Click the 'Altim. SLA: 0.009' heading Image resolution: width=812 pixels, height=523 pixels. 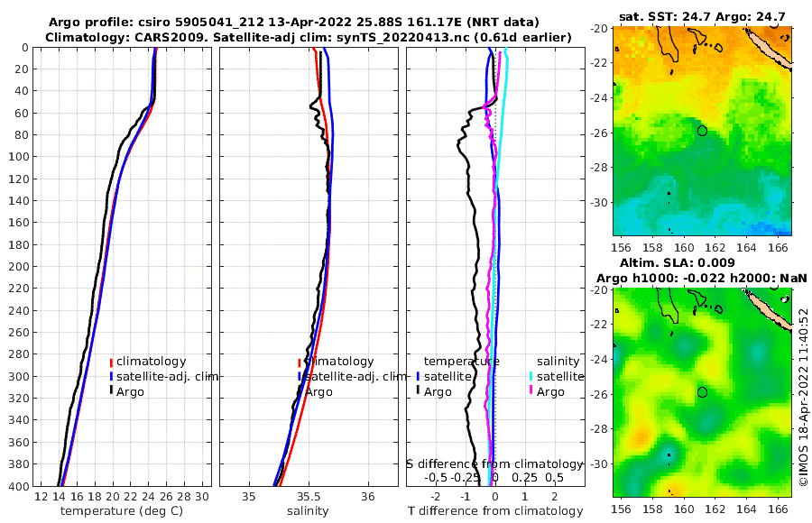click(x=678, y=262)
